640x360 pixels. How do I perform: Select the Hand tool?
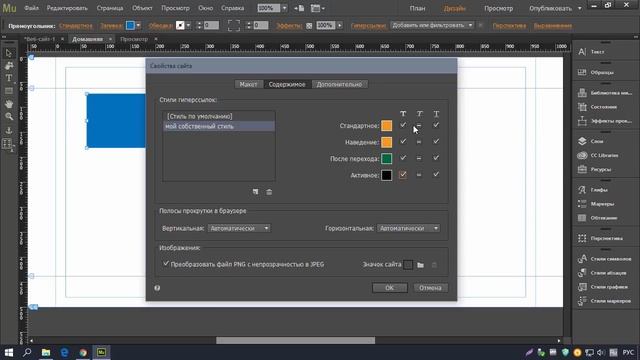[x=9, y=104]
